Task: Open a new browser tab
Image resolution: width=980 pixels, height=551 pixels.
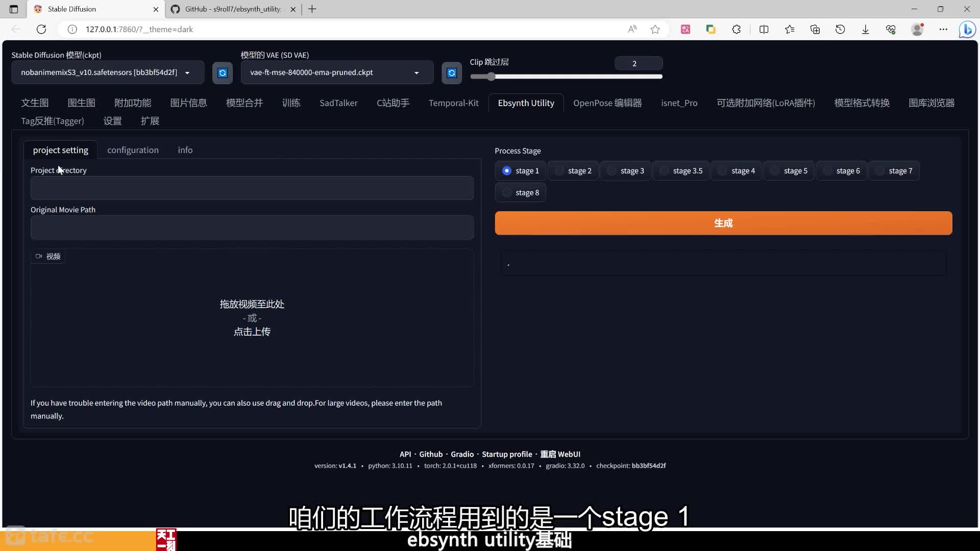Action: point(312,9)
